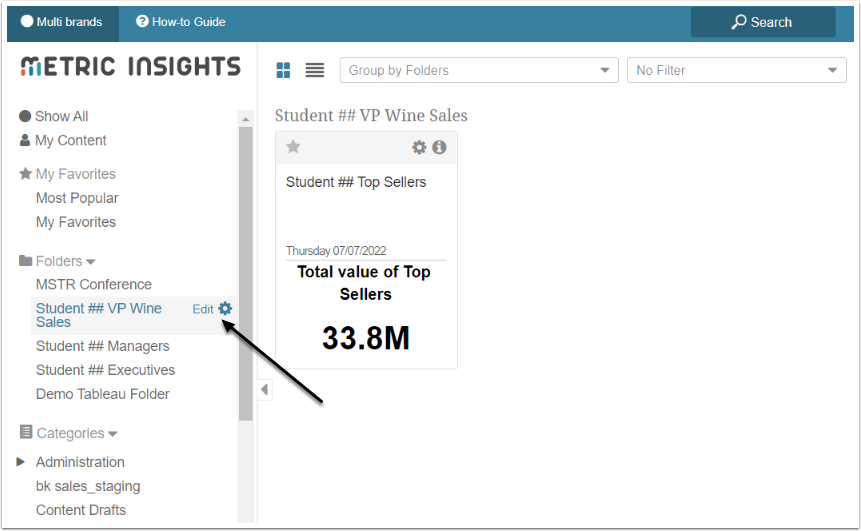Screen dimensions: 861x531
Task: Click the Search button
Action: click(x=762, y=22)
